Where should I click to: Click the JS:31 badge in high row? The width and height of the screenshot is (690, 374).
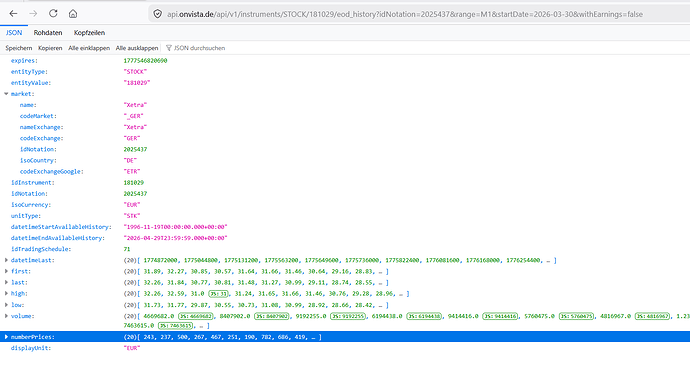click(x=218, y=293)
